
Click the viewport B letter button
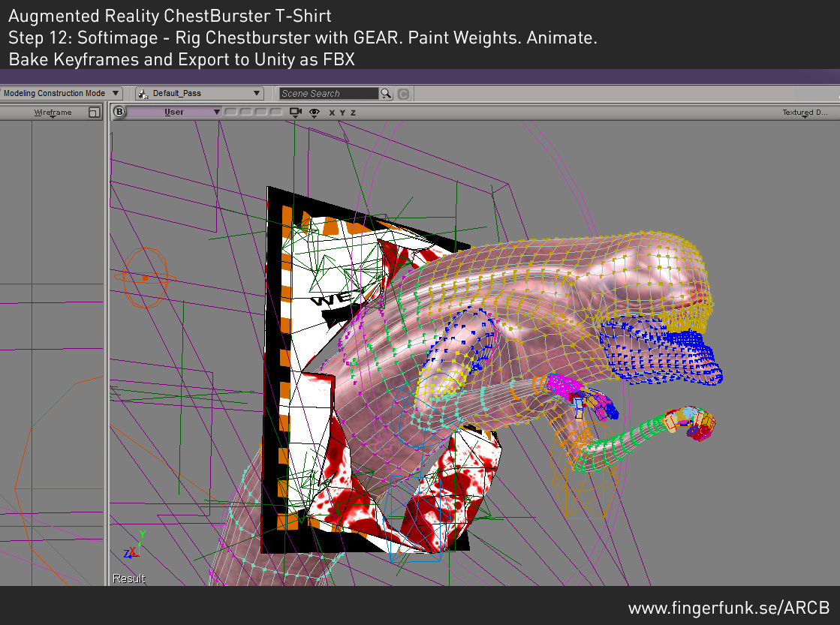pyautogui.click(x=119, y=112)
